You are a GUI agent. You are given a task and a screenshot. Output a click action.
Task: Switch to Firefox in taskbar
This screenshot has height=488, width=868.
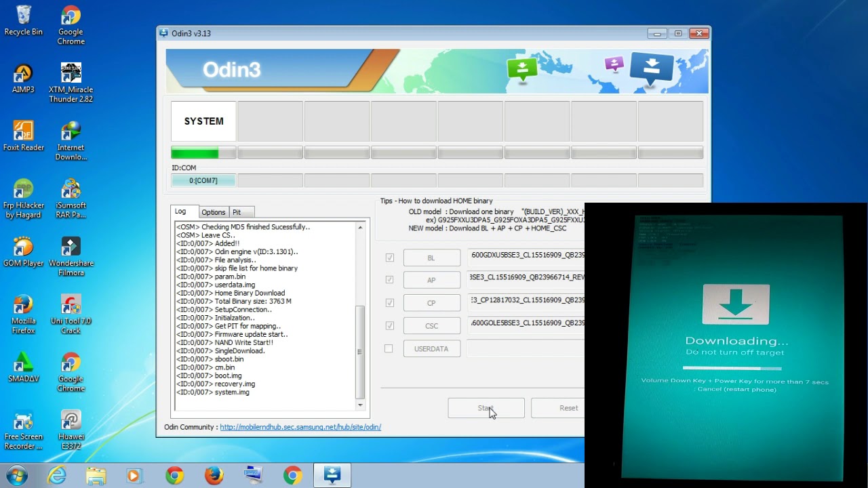coord(214,476)
